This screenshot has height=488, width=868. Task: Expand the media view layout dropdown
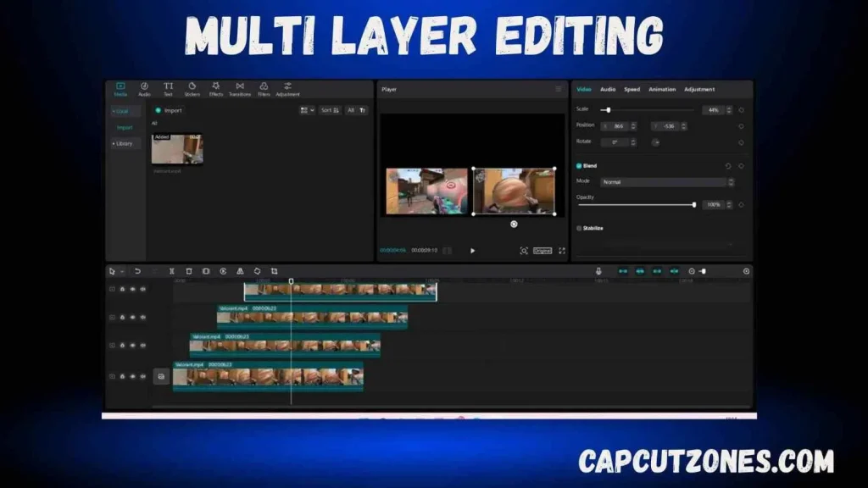[307, 110]
